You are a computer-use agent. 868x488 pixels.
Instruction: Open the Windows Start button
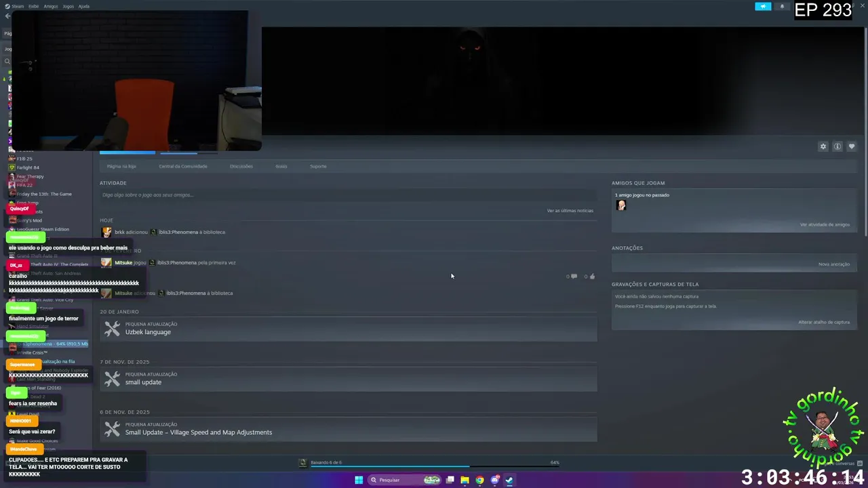click(359, 480)
